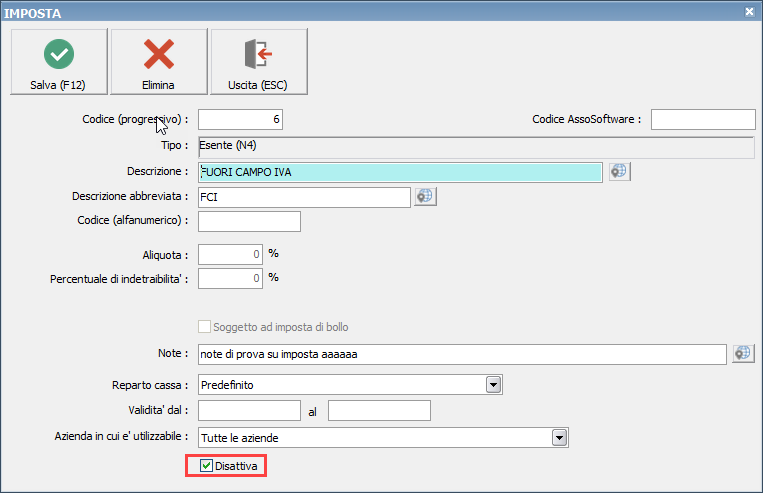
Task: Click the Tipo field showing Esente (N4)
Action: (476, 147)
